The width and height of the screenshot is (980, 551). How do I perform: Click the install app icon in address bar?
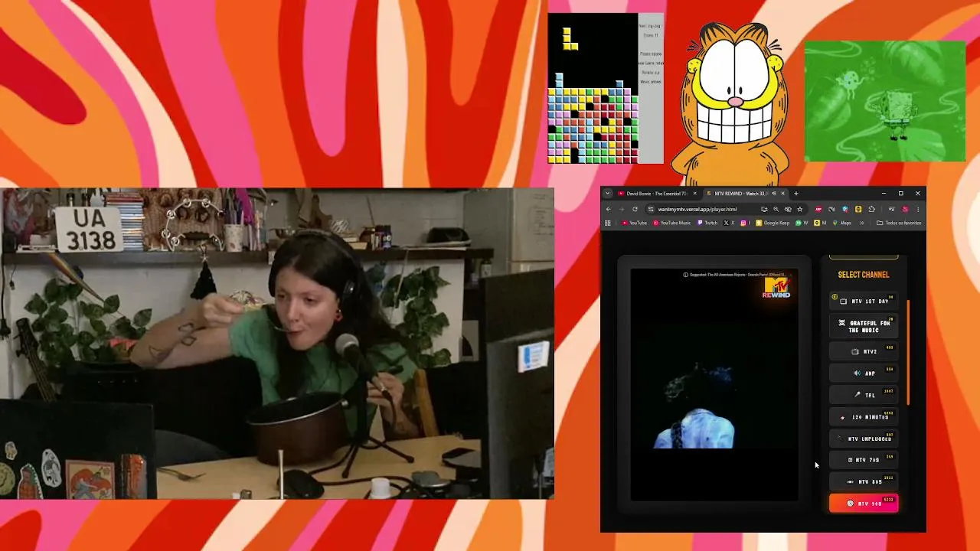(x=764, y=209)
